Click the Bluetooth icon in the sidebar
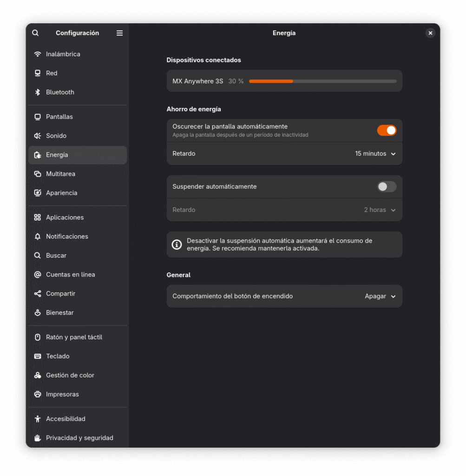This screenshot has height=476, width=466. tap(38, 93)
